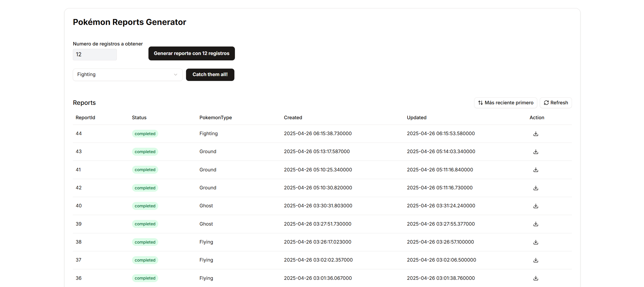Download report 37 Flying file
The width and height of the screenshot is (644, 287).
[x=536, y=260]
